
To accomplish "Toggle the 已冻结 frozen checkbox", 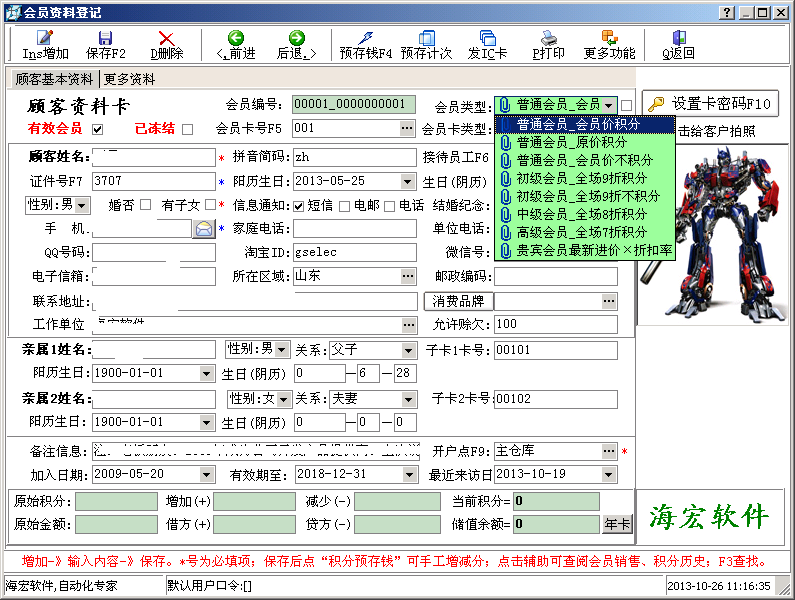I will [187, 129].
